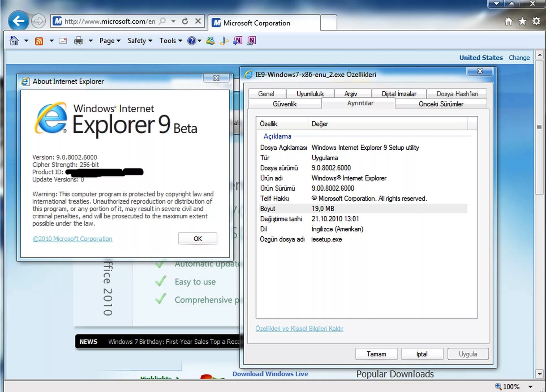Open address bar autocomplete dropdown arrow
This screenshot has width=546, height=392.
[x=173, y=21]
